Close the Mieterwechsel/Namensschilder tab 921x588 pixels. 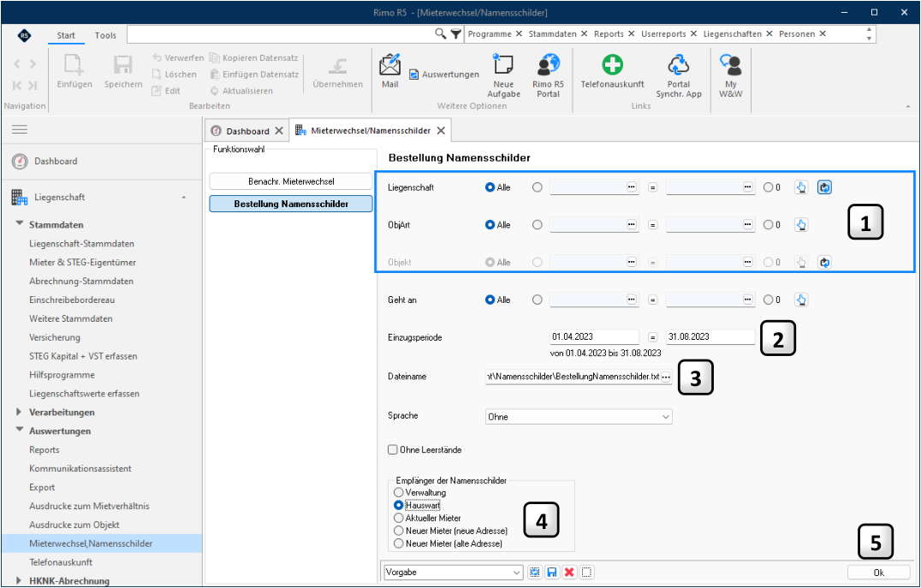(441, 130)
